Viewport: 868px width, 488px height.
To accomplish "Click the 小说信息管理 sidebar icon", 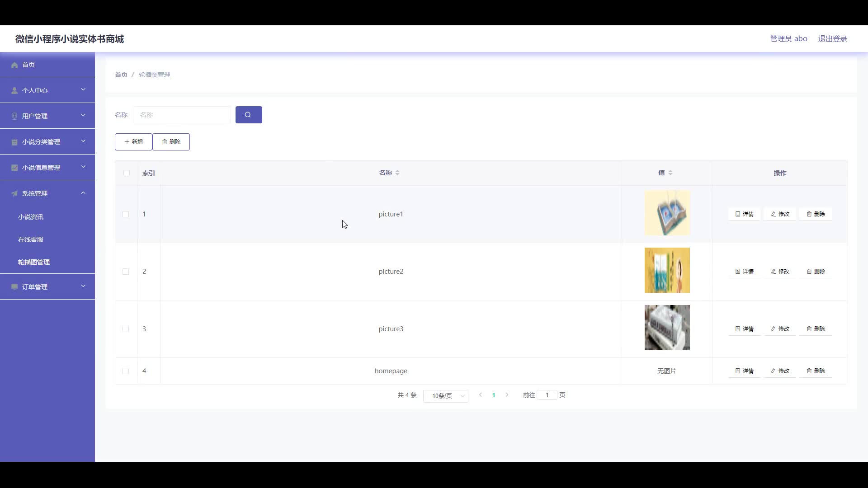I will (x=14, y=168).
